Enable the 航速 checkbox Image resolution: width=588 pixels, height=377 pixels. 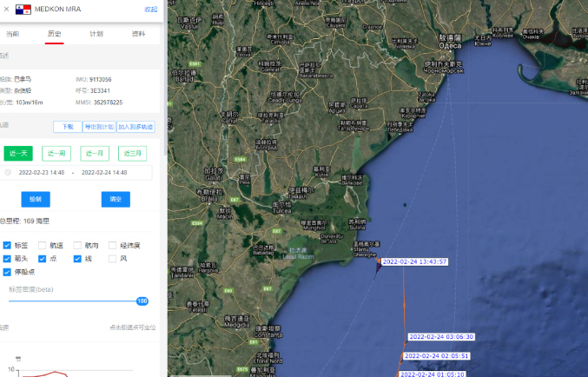[43, 246]
